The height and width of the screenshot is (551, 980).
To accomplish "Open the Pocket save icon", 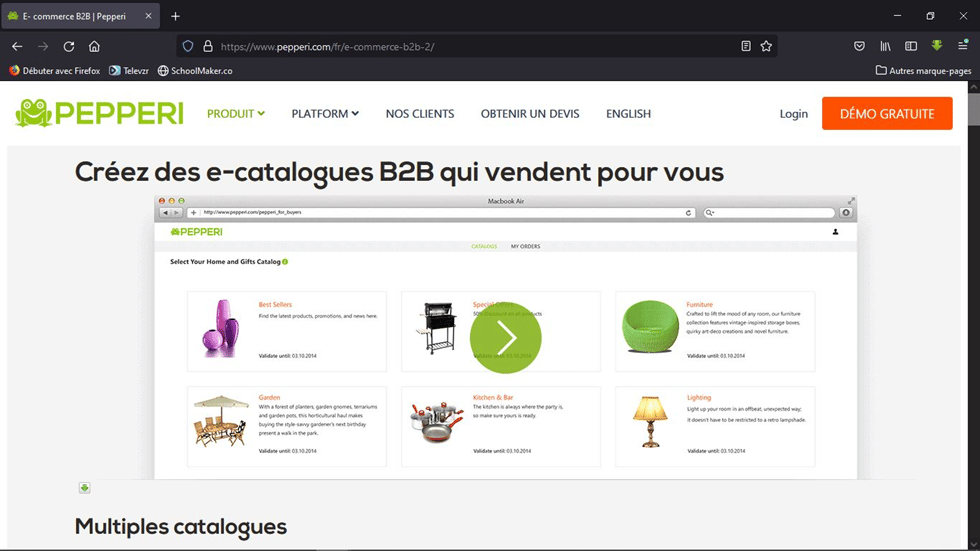I will click(859, 46).
